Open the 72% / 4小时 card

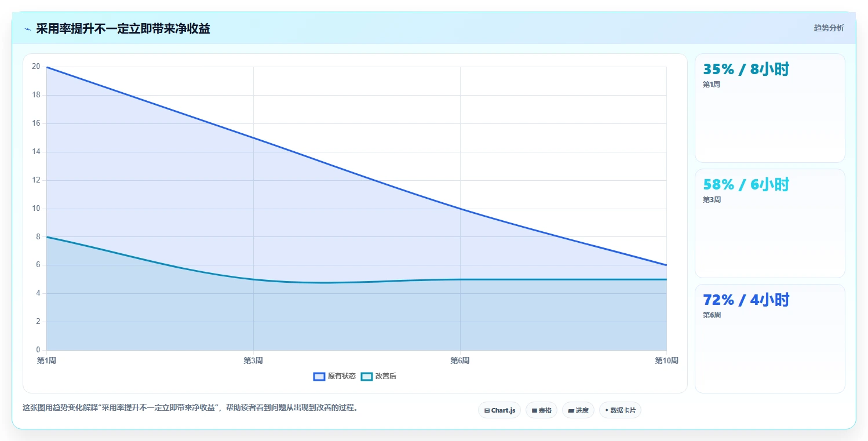(770, 339)
